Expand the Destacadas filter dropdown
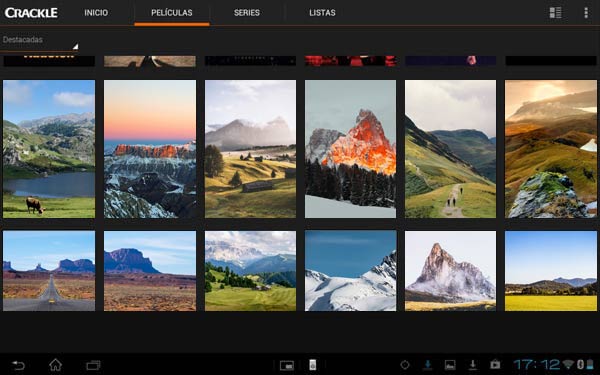 (x=39, y=42)
